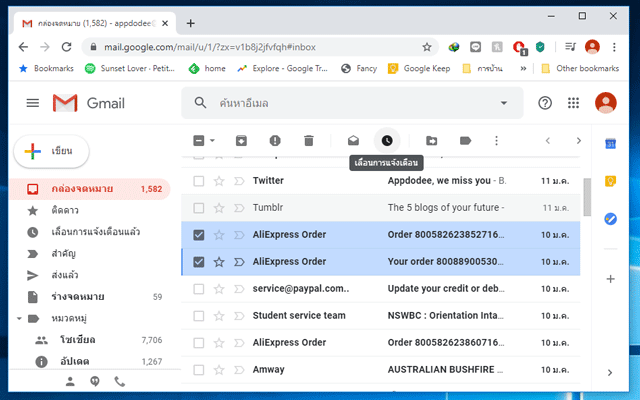Open the Important folder in the sidebar

pyautogui.click(x=89, y=253)
